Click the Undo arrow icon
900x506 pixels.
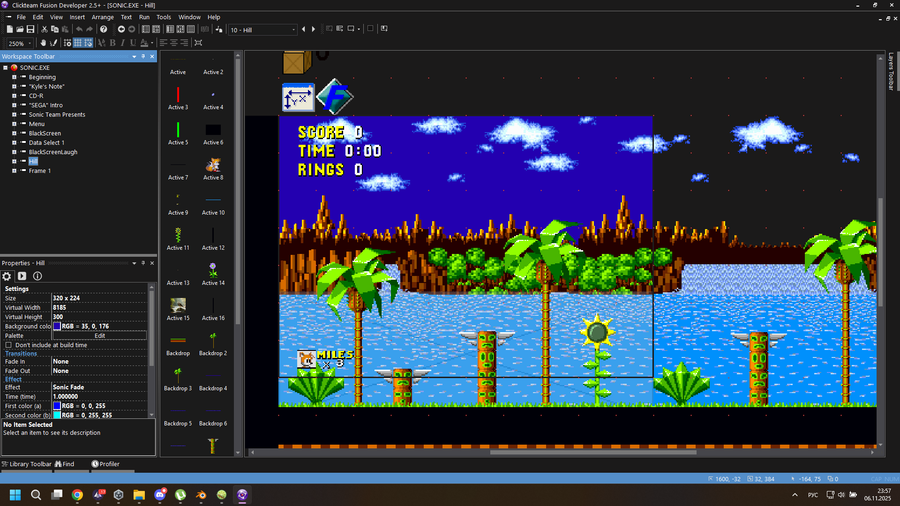(79, 29)
